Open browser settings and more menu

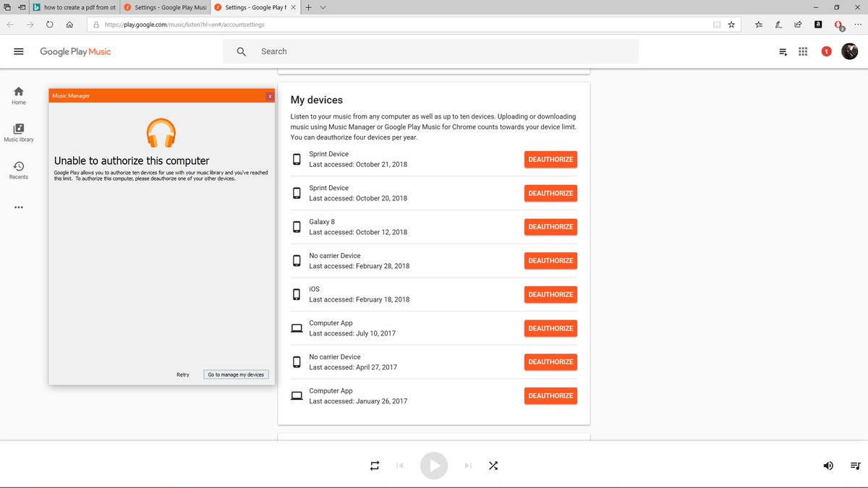[857, 24]
